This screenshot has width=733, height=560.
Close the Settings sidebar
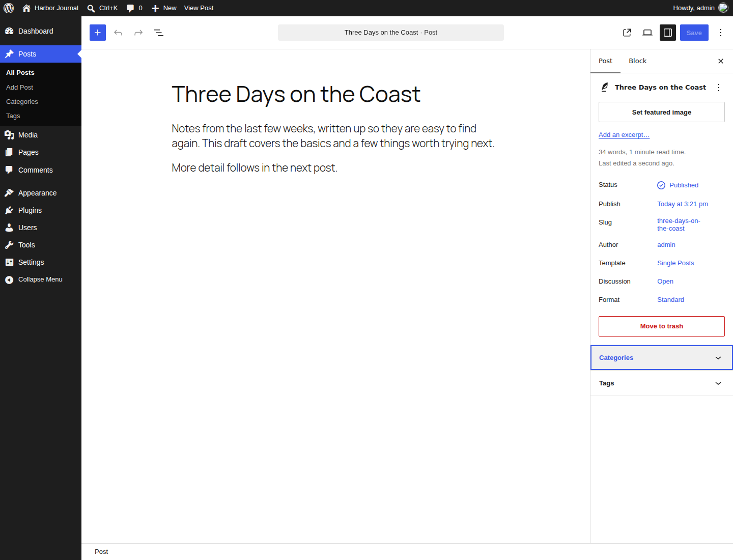click(x=721, y=61)
